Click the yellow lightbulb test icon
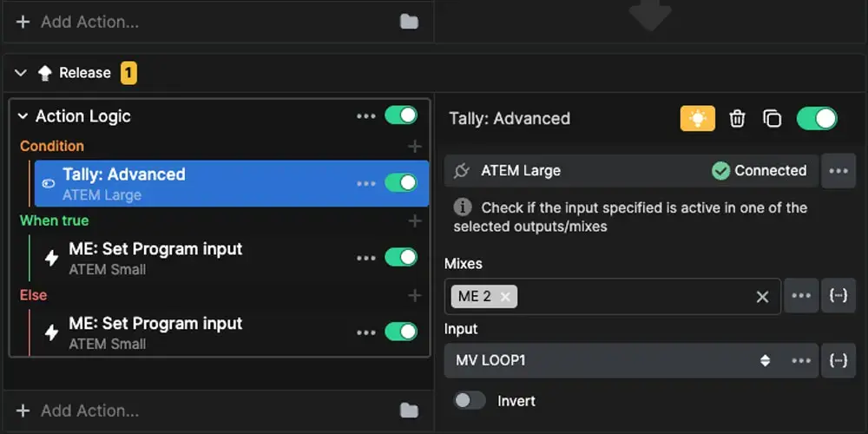 [697, 119]
